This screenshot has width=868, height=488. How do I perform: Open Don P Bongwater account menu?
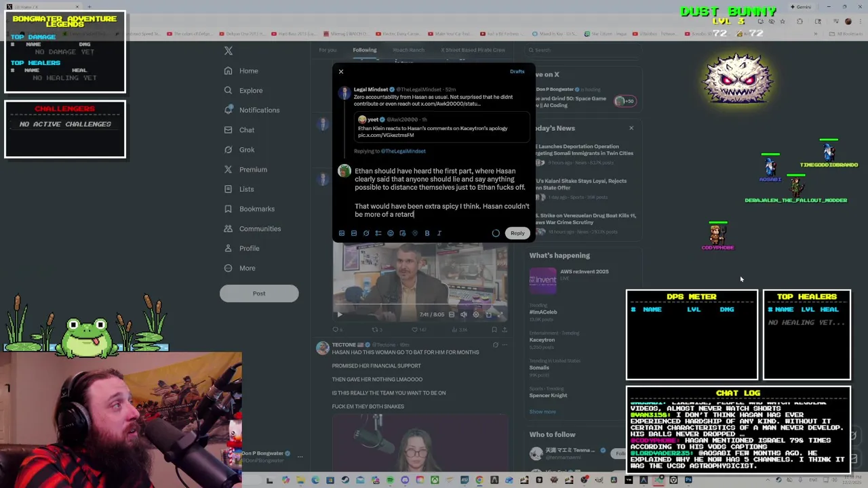point(299,457)
